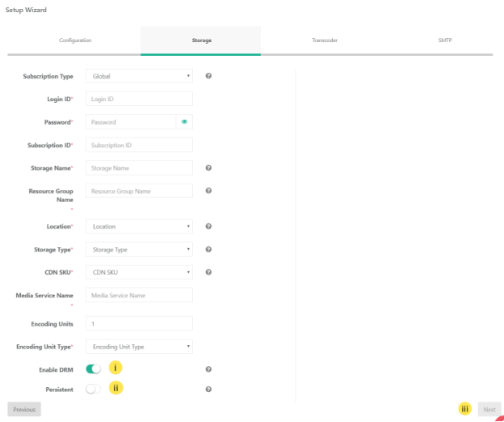Go to the Transcoder tab
The width and height of the screenshot is (504, 422).
click(x=325, y=40)
